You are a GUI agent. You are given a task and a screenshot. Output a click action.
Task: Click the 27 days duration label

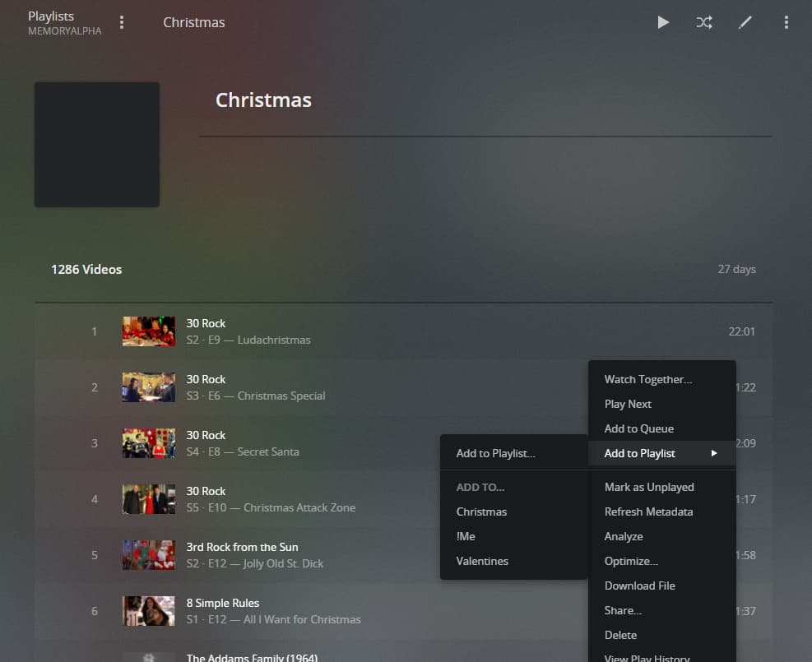(x=736, y=269)
